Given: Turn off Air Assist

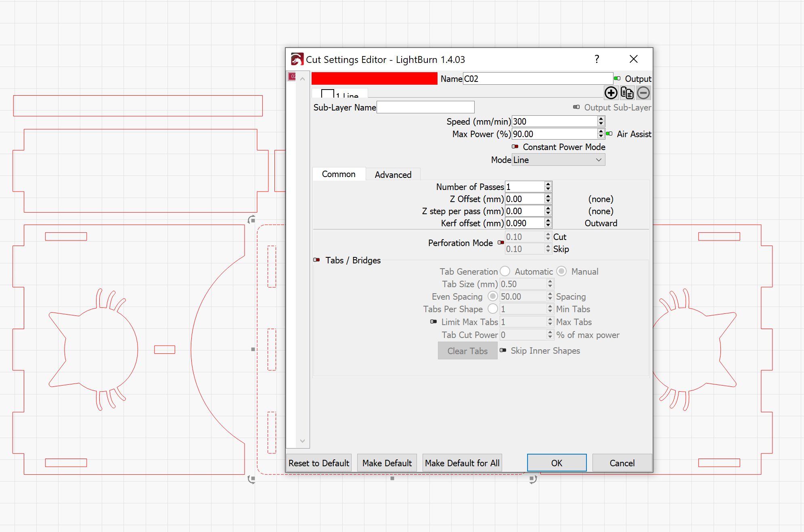Looking at the screenshot, I should (609, 134).
